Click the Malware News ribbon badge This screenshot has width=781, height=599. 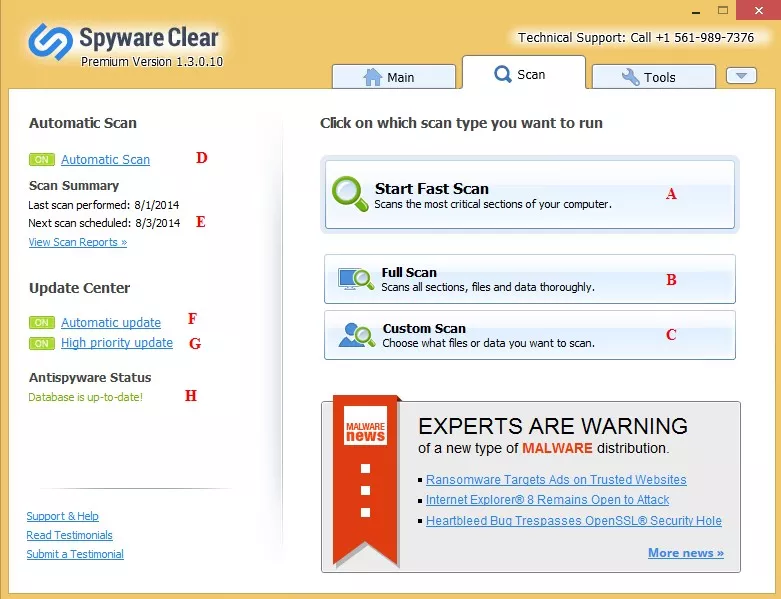(x=366, y=480)
